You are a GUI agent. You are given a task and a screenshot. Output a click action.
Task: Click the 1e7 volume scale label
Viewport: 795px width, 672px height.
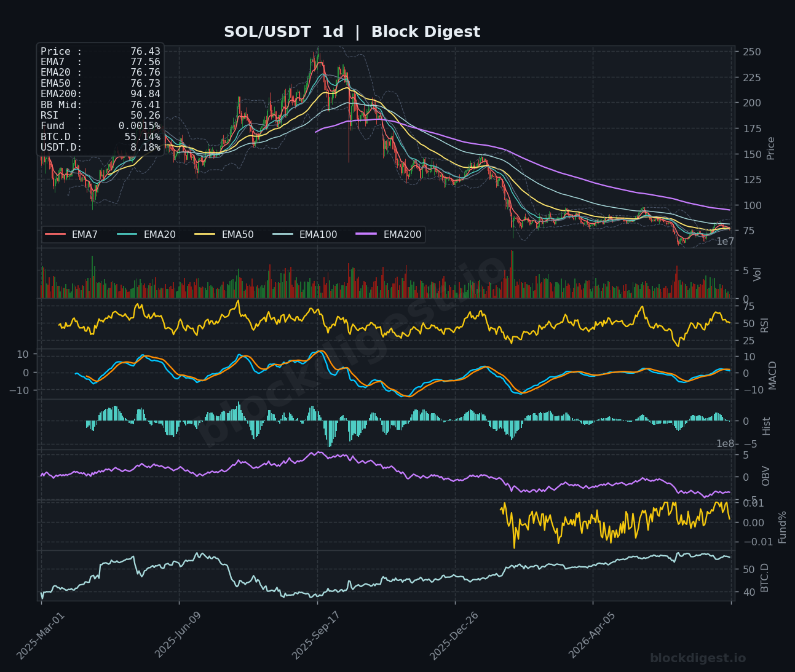pos(726,242)
